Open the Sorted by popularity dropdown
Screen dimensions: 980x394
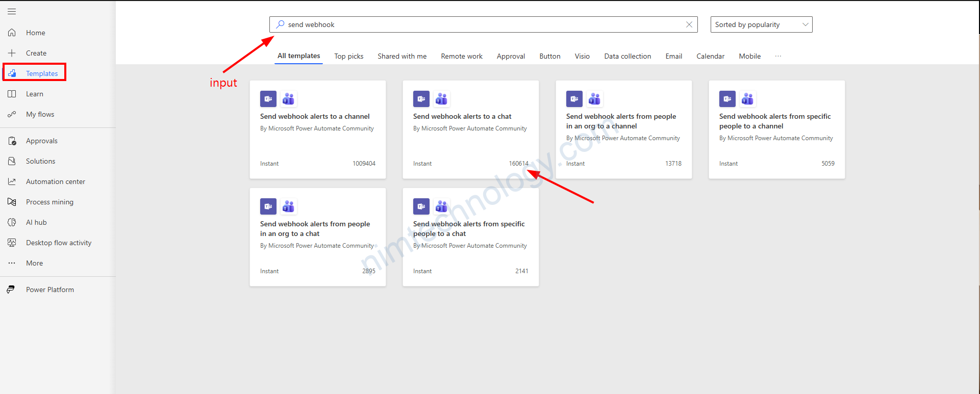[761, 24]
